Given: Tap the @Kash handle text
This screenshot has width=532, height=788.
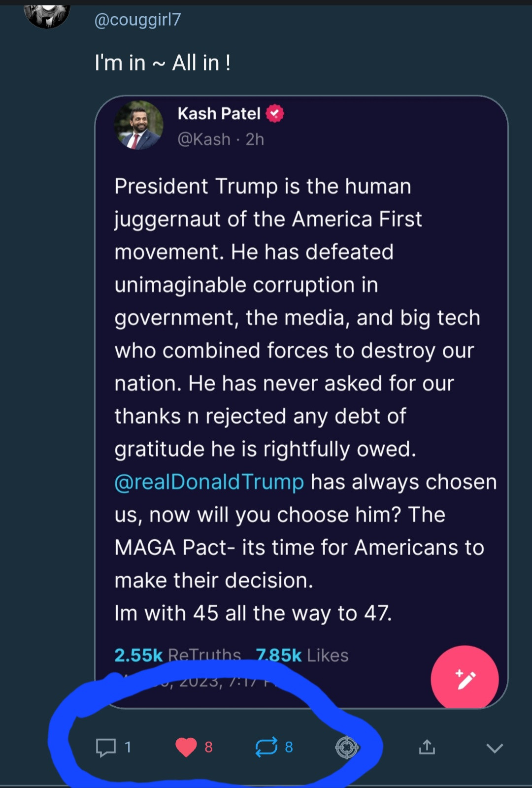Looking at the screenshot, I should 204,139.
